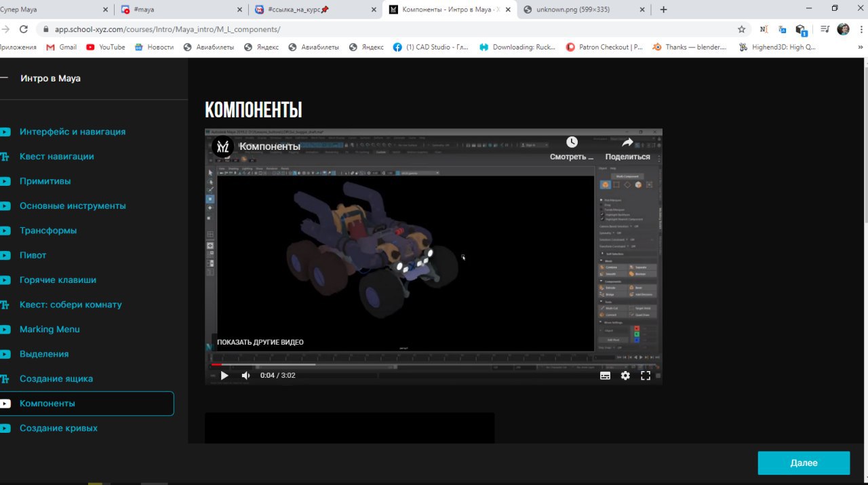Open a new browser tab

point(663,9)
